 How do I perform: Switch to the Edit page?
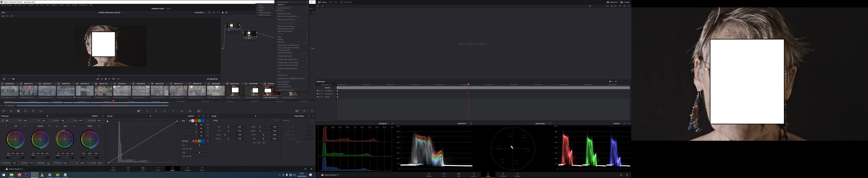pyautogui.click(x=143, y=169)
